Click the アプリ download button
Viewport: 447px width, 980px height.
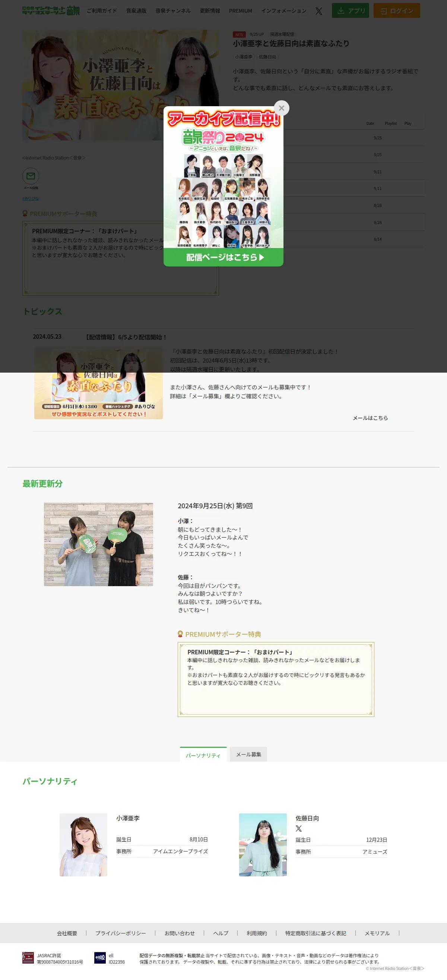click(x=351, y=11)
